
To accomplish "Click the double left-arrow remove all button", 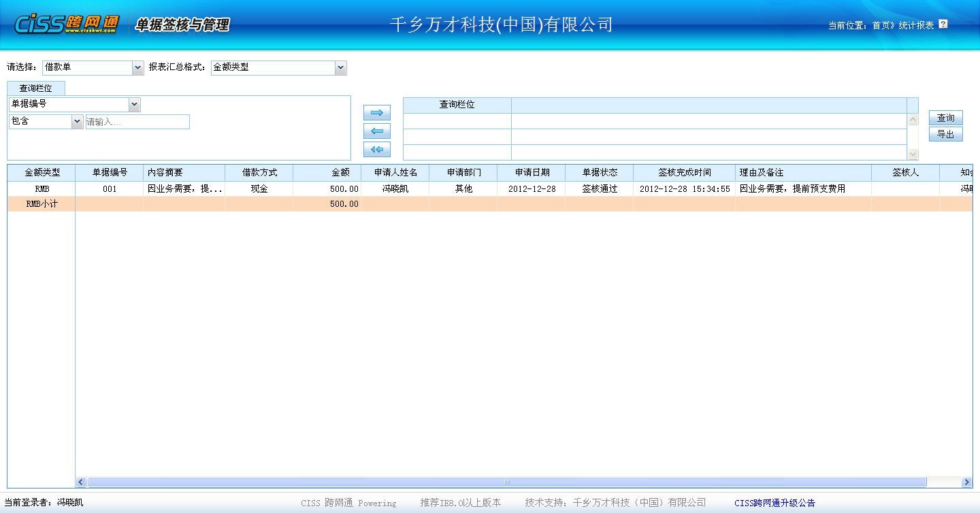I will (x=376, y=150).
